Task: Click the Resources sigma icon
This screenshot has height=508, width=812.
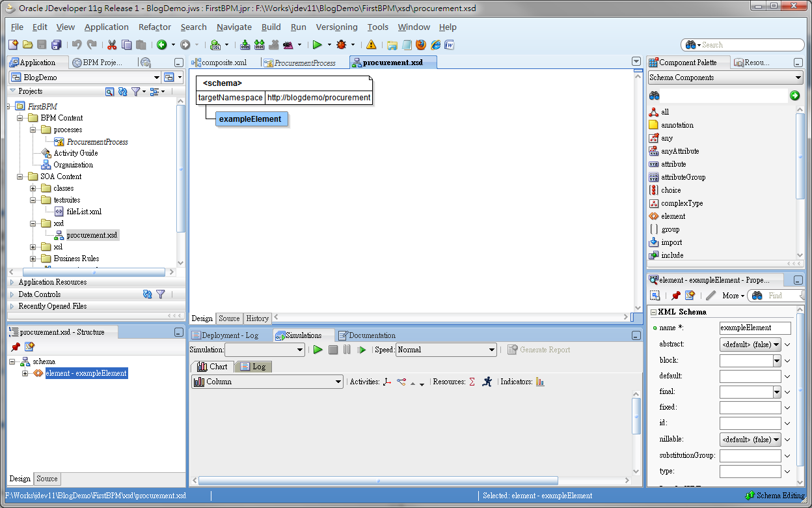Action: point(472,382)
